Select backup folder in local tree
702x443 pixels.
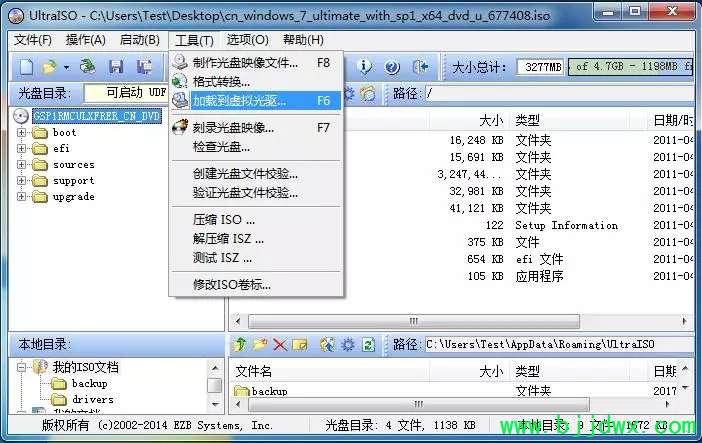(x=90, y=383)
